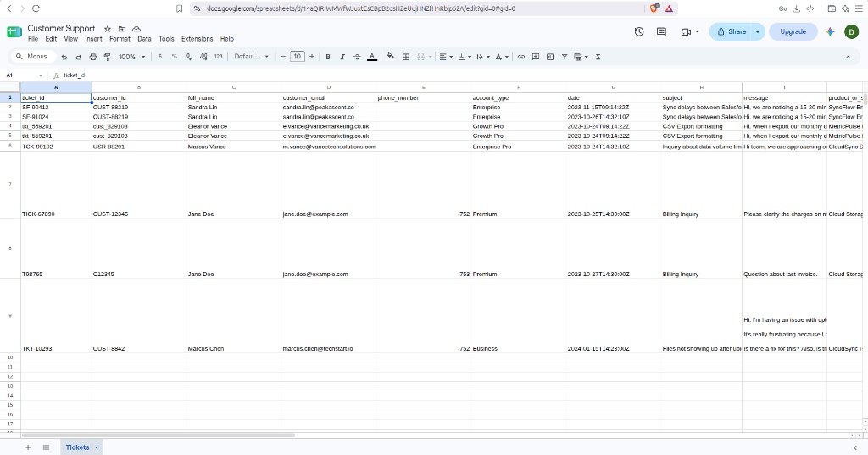
Task: Move document with folder icon
Action: [122, 29]
